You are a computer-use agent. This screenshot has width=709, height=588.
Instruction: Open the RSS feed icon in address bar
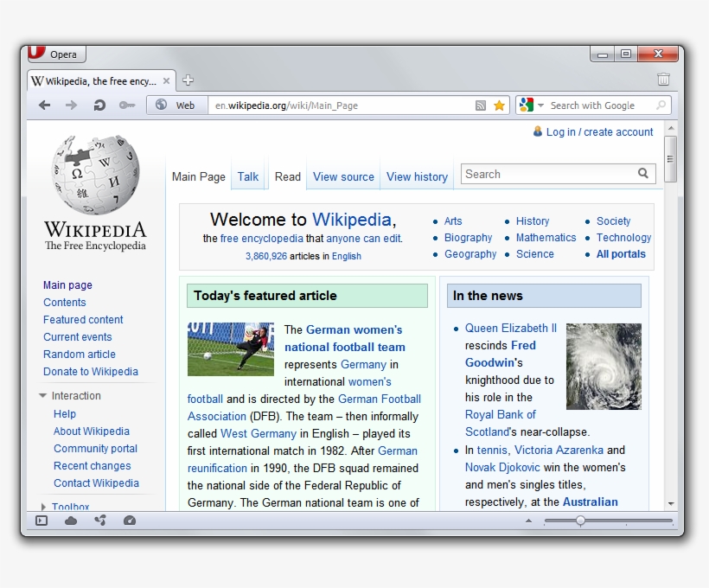(x=481, y=105)
